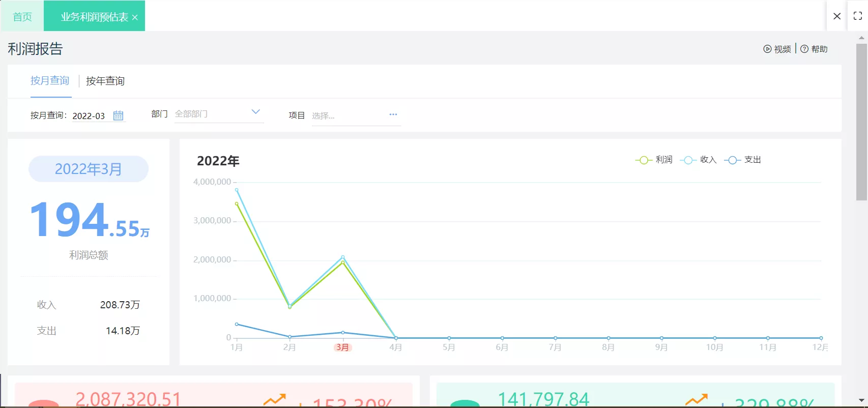Click the 2022年3月 pill label
Viewport: 868px width, 408px height.
(89, 169)
